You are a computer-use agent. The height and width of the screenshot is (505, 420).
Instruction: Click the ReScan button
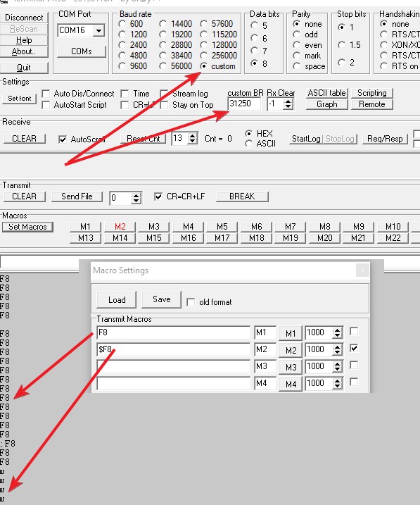click(24, 29)
